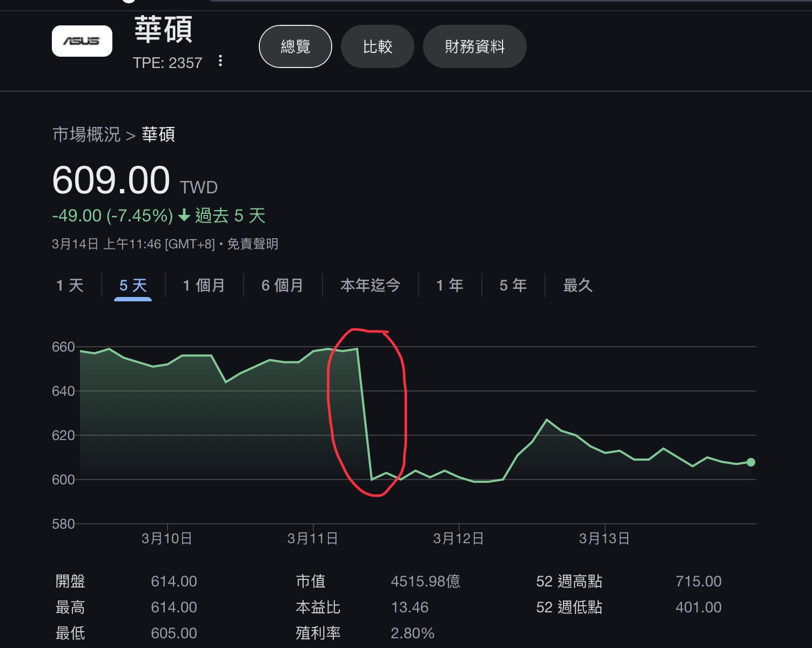Click the 52 週低點 value 401.00

point(699,607)
